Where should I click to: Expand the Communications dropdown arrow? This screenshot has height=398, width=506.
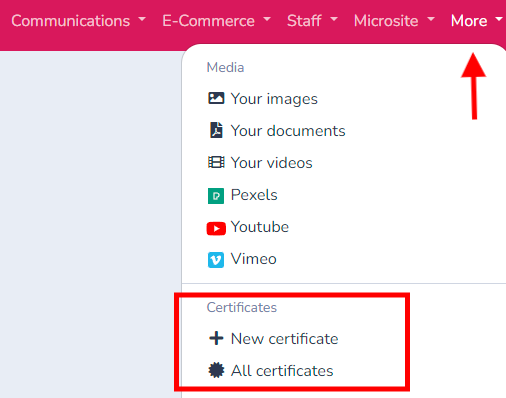142,19
